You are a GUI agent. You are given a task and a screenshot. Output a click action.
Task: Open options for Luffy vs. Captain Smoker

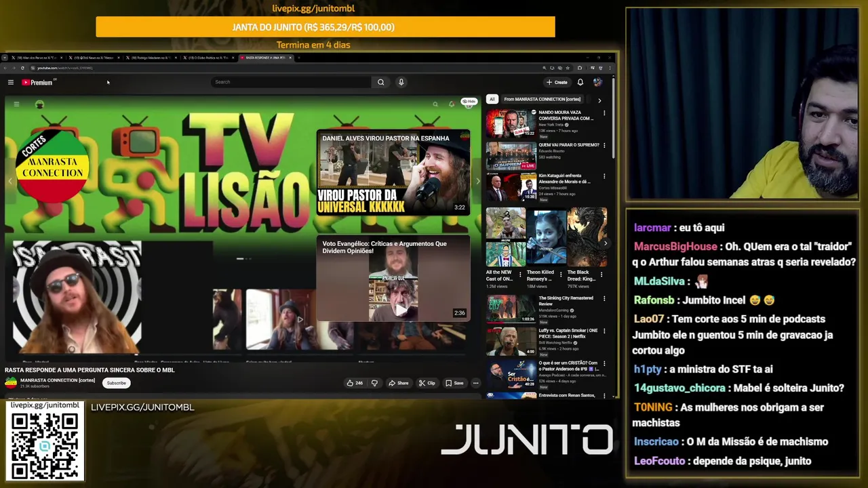point(604,331)
